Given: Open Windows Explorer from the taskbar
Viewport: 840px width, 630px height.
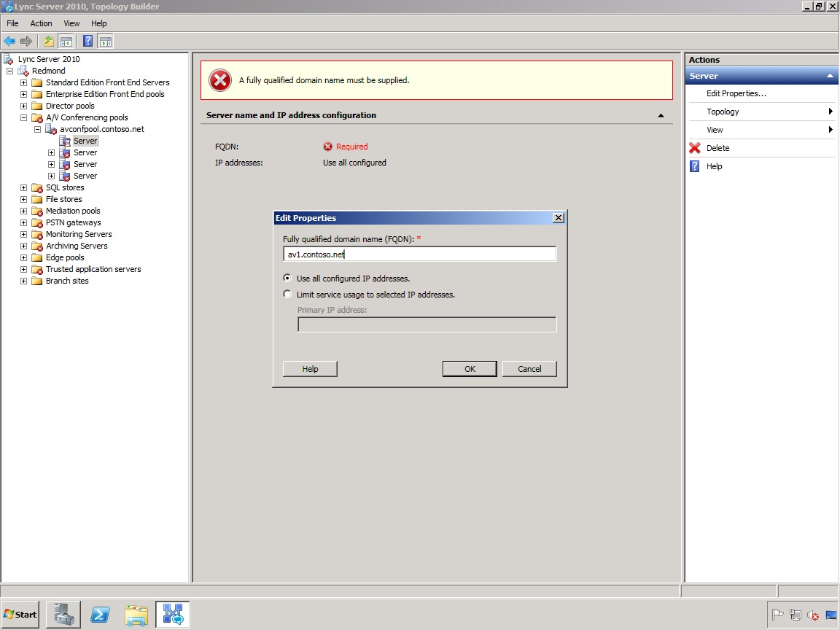Looking at the screenshot, I should click(136, 614).
